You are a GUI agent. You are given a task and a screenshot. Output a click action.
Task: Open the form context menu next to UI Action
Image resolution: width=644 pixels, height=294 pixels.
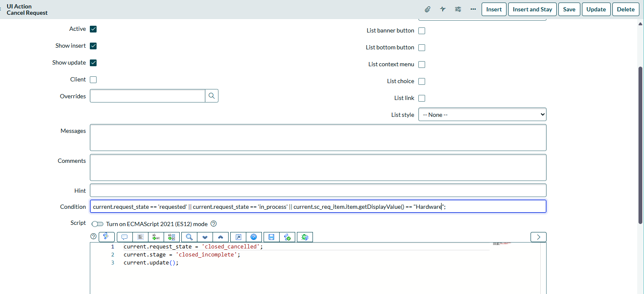coord(1,9)
